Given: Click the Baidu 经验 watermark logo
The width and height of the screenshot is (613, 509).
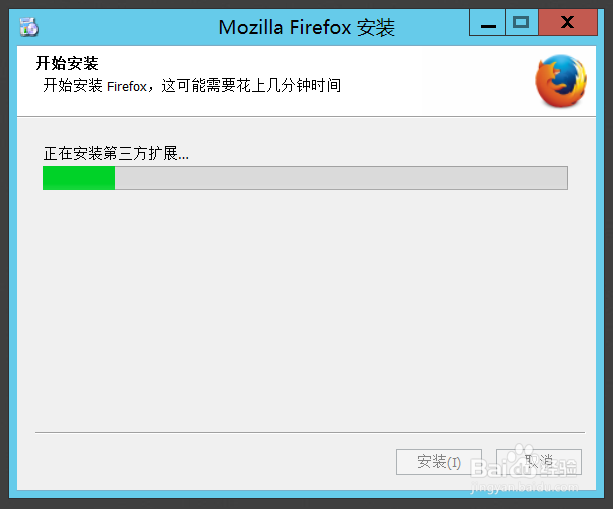Looking at the screenshot, I should click(524, 467).
